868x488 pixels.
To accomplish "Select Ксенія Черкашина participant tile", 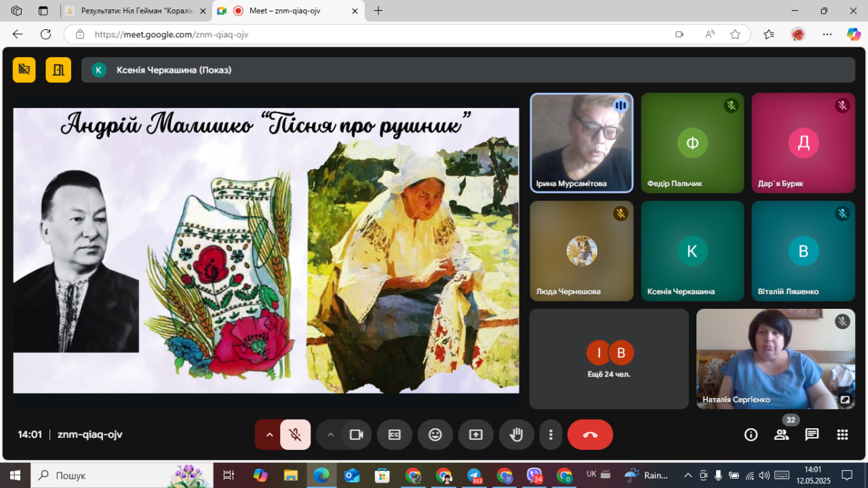I will click(x=692, y=251).
